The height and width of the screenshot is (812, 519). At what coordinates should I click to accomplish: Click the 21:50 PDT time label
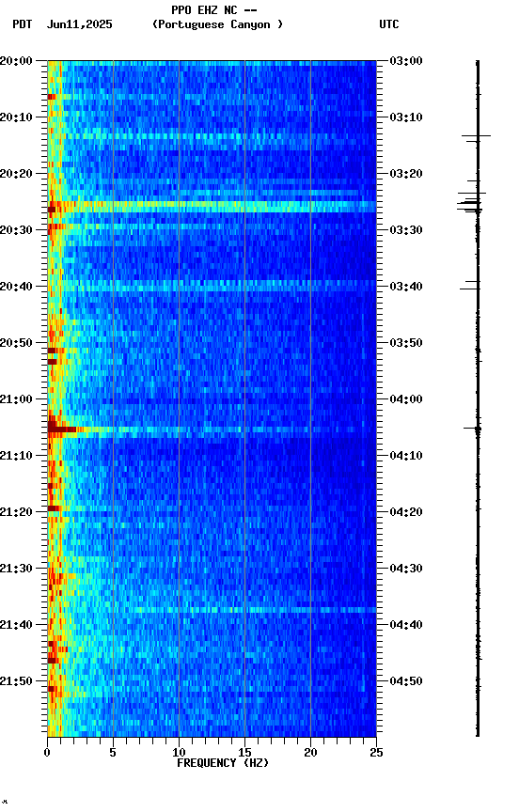click(x=16, y=682)
